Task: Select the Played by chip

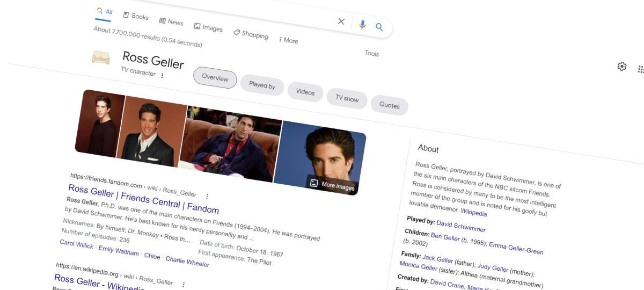Action: point(262,85)
